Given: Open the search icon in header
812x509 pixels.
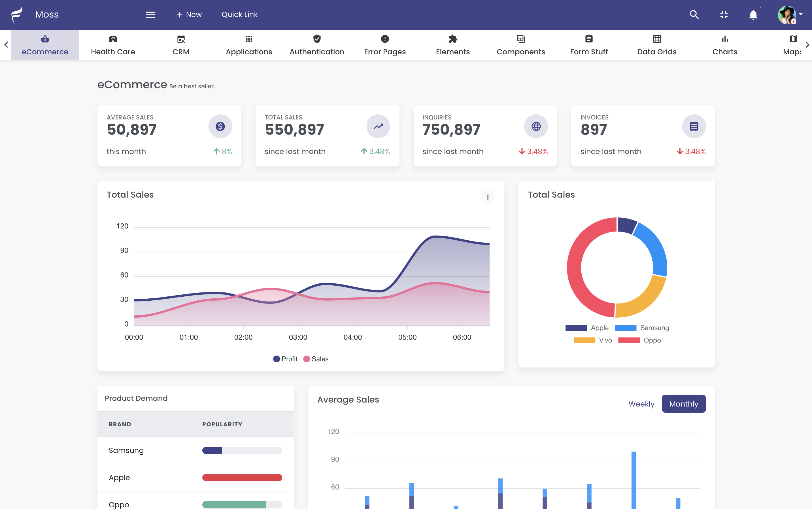Looking at the screenshot, I should tap(694, 14).
